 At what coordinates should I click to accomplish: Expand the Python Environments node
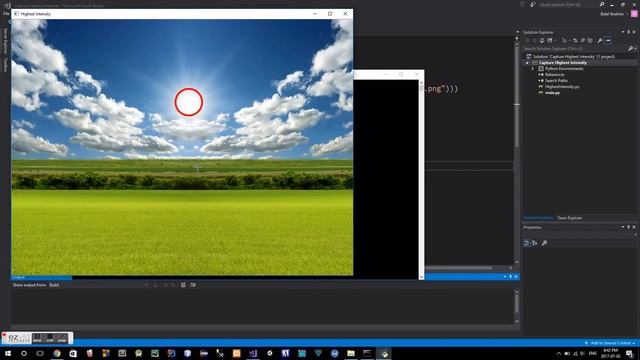pyautogui.click(x=533, y=69)
